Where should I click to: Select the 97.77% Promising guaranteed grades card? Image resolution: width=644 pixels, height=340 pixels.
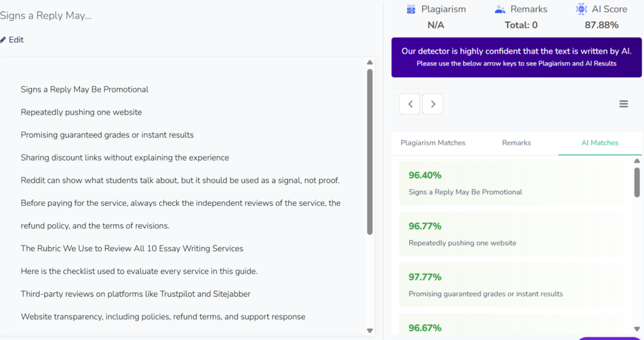point(512,285)
